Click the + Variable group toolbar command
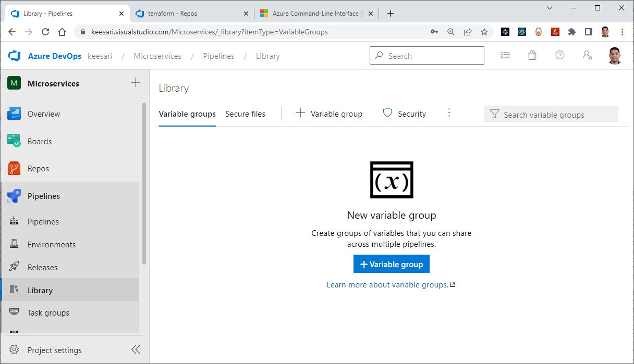 click(328, 114)
